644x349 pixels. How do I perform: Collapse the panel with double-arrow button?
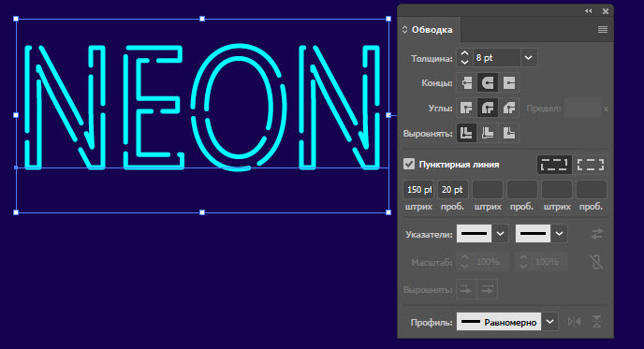tap(589, 11)
